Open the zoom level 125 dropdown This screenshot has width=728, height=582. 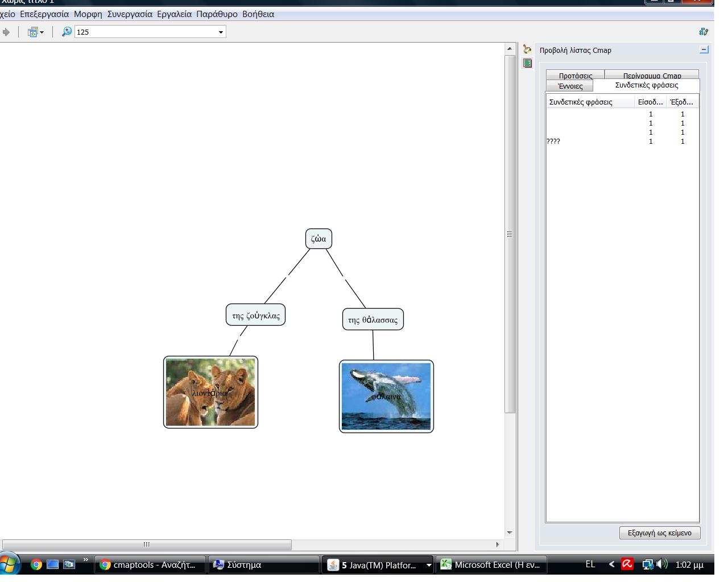pyautogui.click(x=221, y=32)
